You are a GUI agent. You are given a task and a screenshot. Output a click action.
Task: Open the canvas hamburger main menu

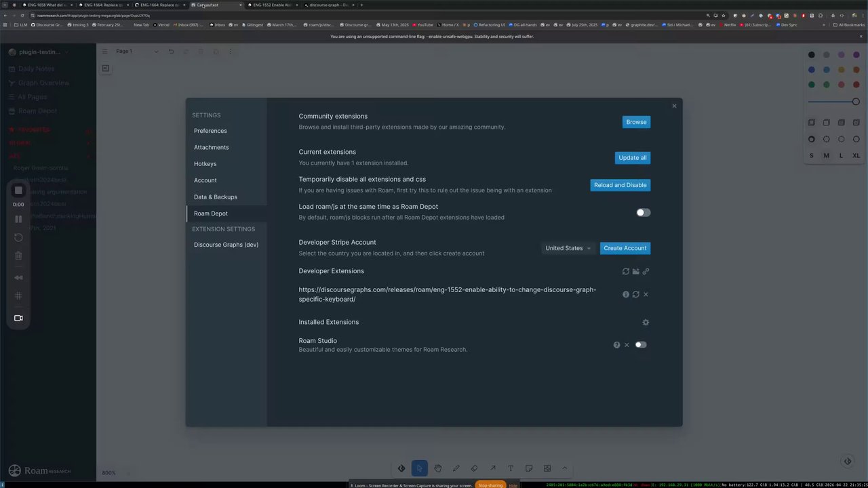click(x=105, y=52)
